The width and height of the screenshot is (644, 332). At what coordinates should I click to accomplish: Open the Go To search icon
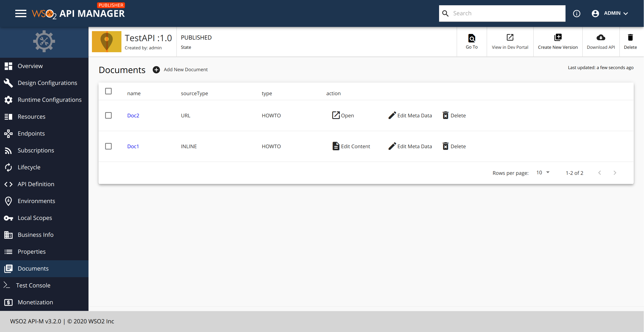472,38
